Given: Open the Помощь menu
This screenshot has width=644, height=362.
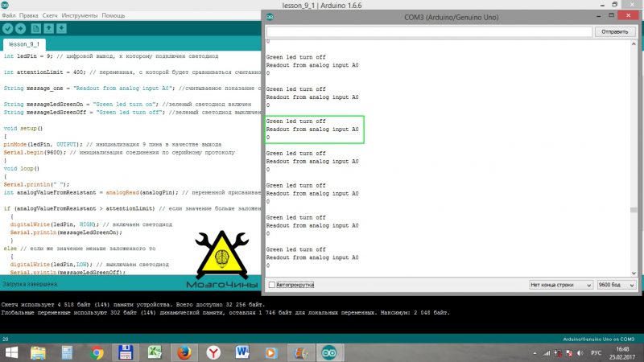Looking at the screenshot, I should click(x=114, y=15).
